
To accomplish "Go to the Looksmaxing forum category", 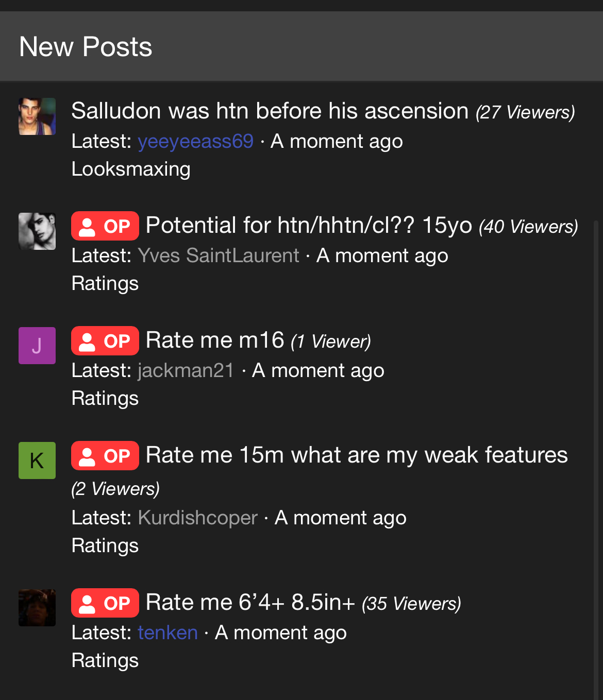I will 131,169.
